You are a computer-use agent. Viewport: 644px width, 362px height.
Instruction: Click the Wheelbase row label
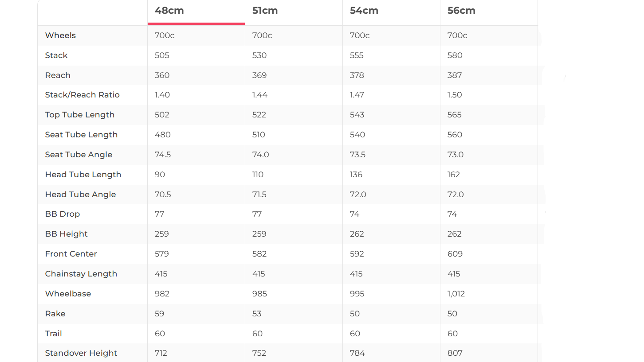click(x=68, y=294)
